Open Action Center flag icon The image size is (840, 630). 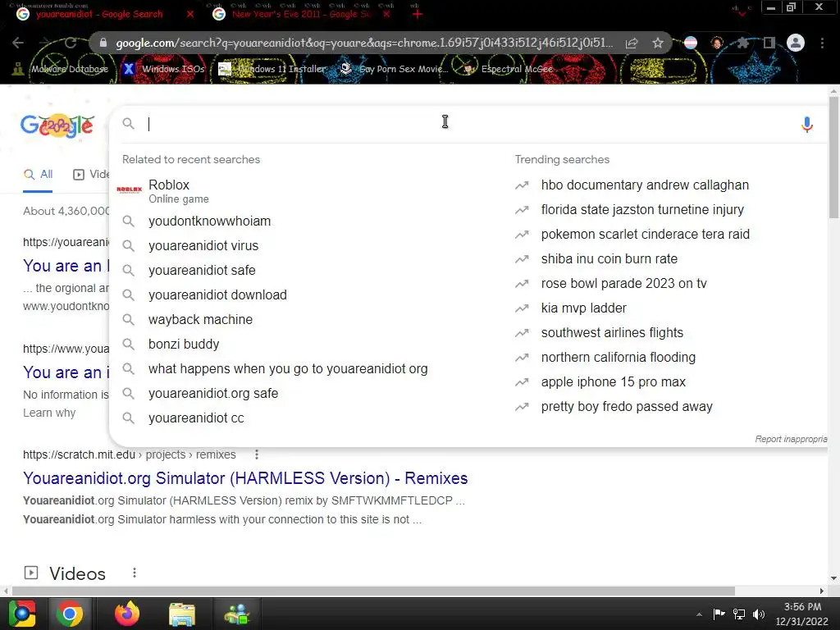[x=719, y=614]
